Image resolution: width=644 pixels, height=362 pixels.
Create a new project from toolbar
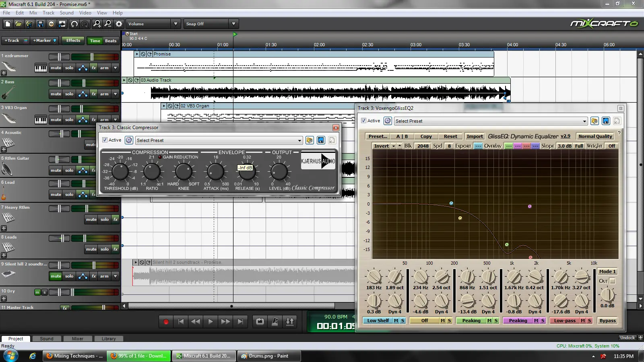click(8, 24)
